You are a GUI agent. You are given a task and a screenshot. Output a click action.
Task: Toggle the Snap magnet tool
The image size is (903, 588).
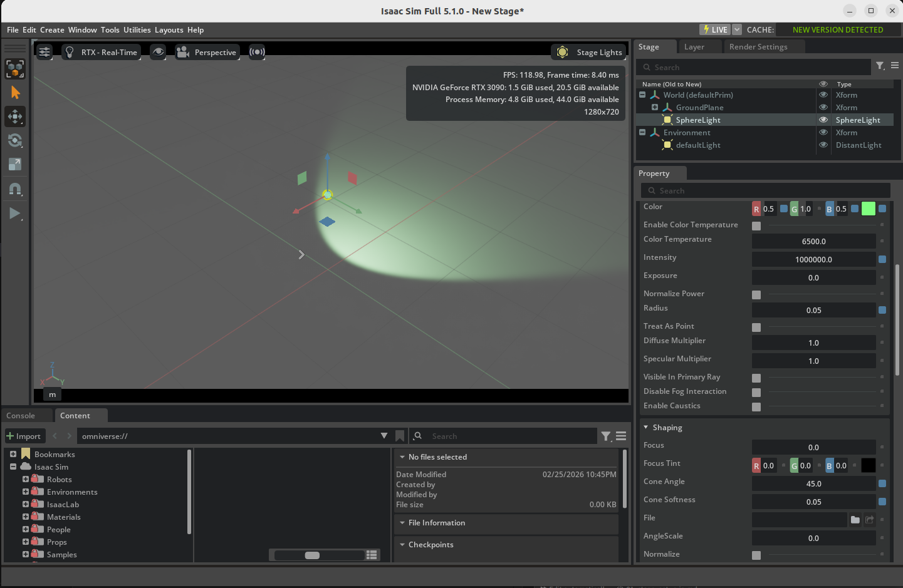click(x=15, y=188)
